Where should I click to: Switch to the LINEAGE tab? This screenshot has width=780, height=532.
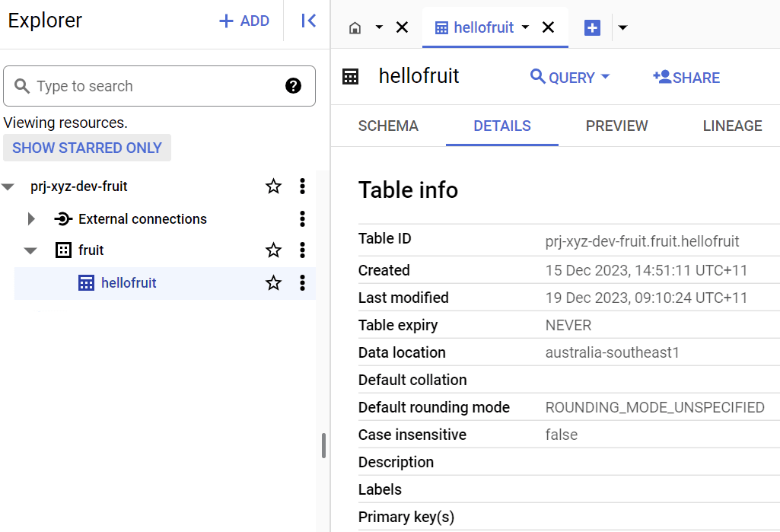732,126
